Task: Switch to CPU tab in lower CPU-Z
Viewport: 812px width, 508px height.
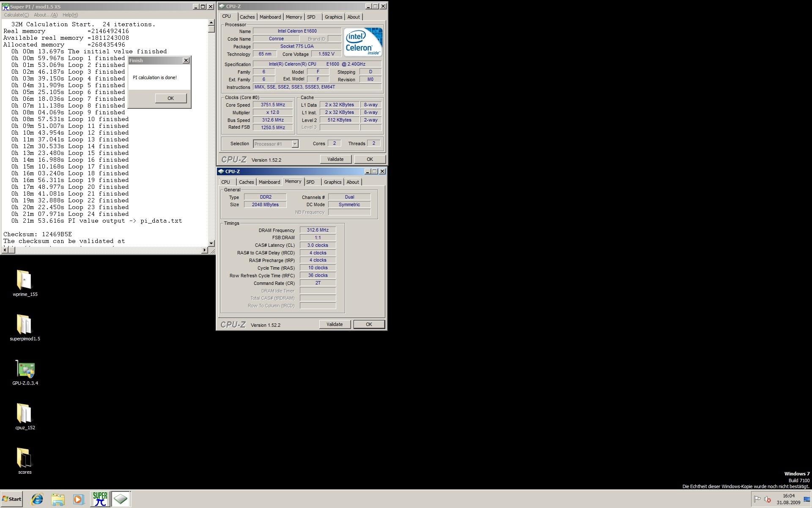Action: (x=226, y=182)
